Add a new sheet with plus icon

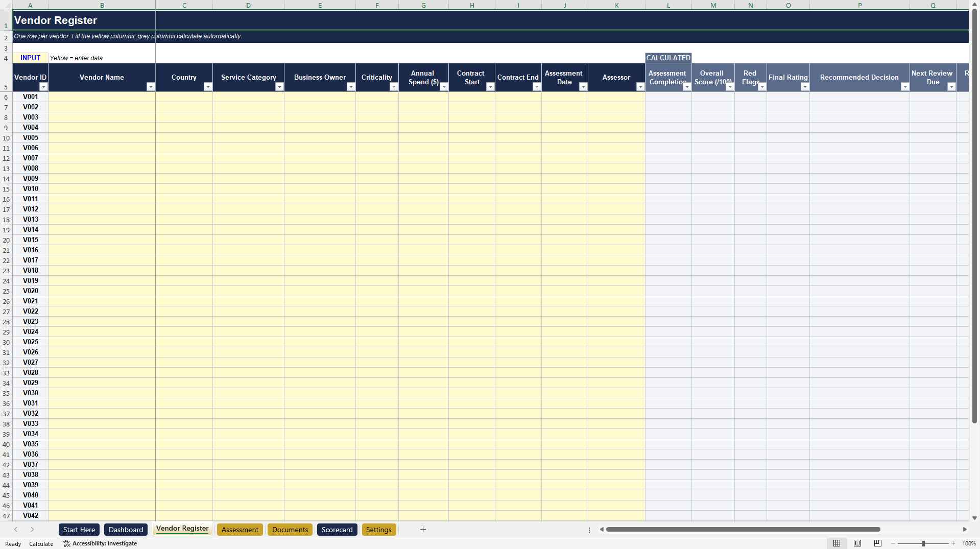(x=423, y=530)
